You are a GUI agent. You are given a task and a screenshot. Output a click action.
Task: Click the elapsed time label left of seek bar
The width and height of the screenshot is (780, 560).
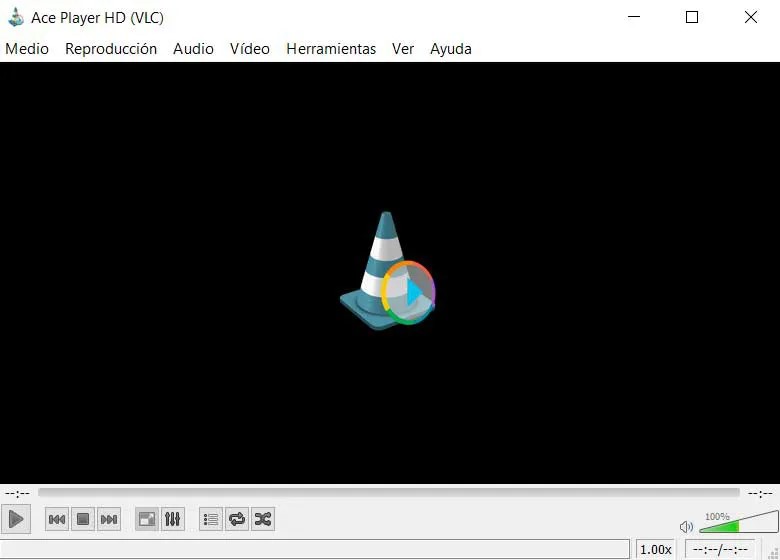[17, 493]
